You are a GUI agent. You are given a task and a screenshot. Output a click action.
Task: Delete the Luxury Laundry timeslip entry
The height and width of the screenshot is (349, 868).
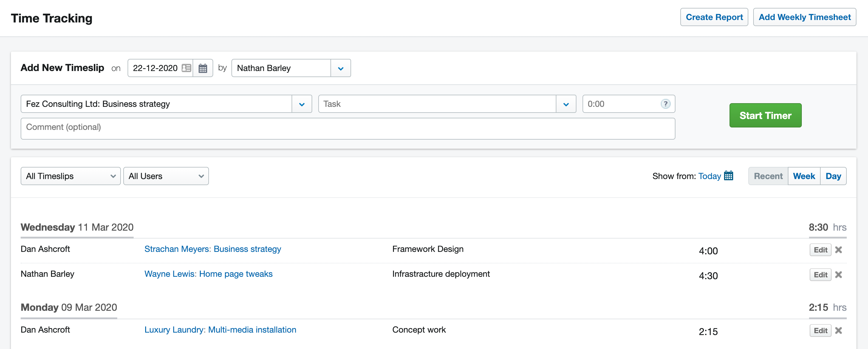[839, 331]
